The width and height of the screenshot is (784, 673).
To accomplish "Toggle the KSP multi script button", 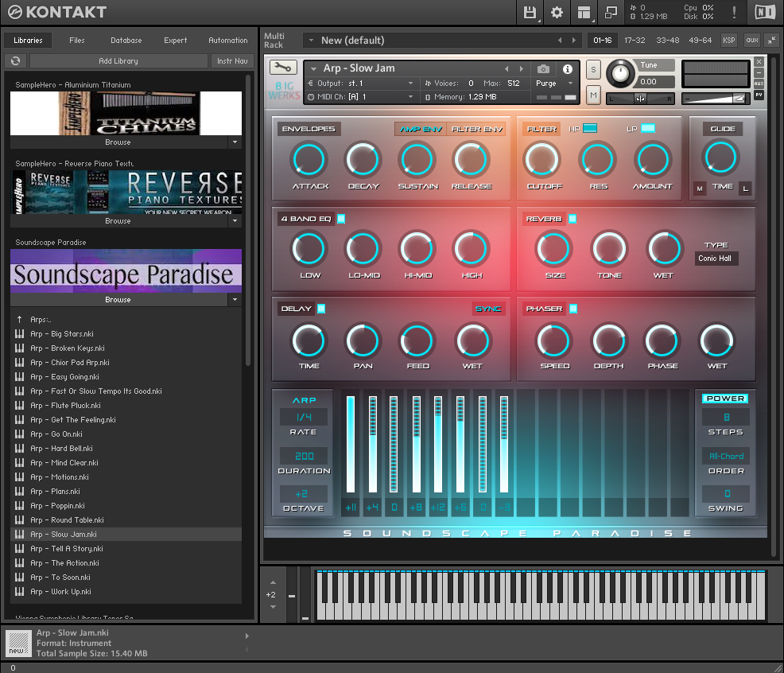I will coord(728,40).
